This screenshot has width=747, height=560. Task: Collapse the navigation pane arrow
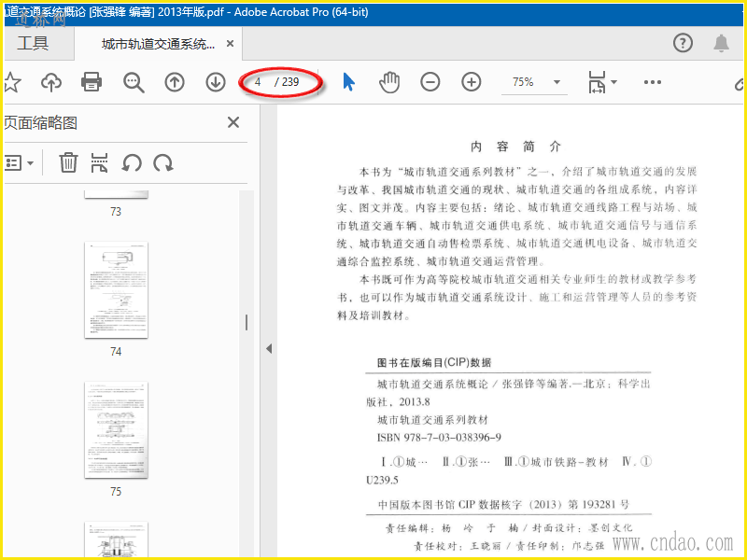coord(269,348)
